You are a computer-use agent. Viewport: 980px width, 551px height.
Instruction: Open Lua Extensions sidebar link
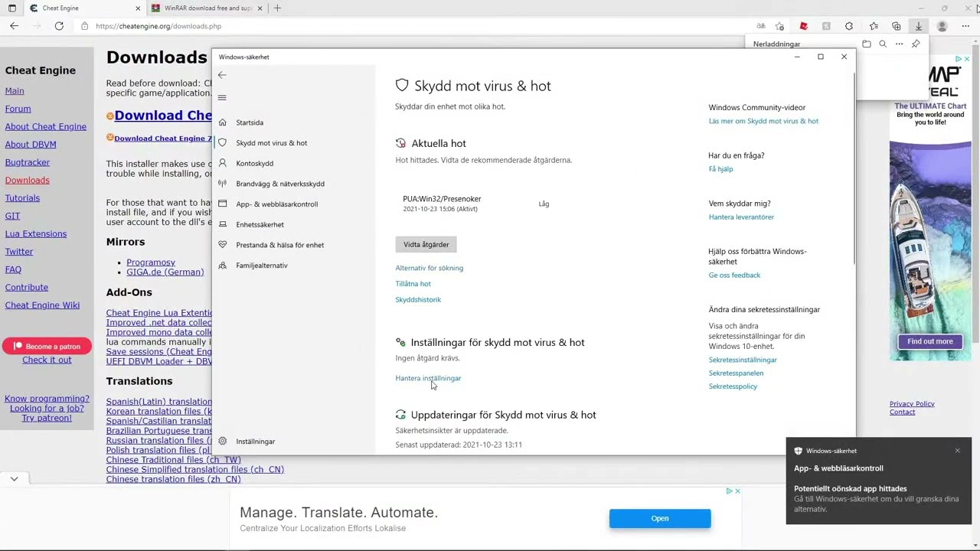tap(35, 234)
